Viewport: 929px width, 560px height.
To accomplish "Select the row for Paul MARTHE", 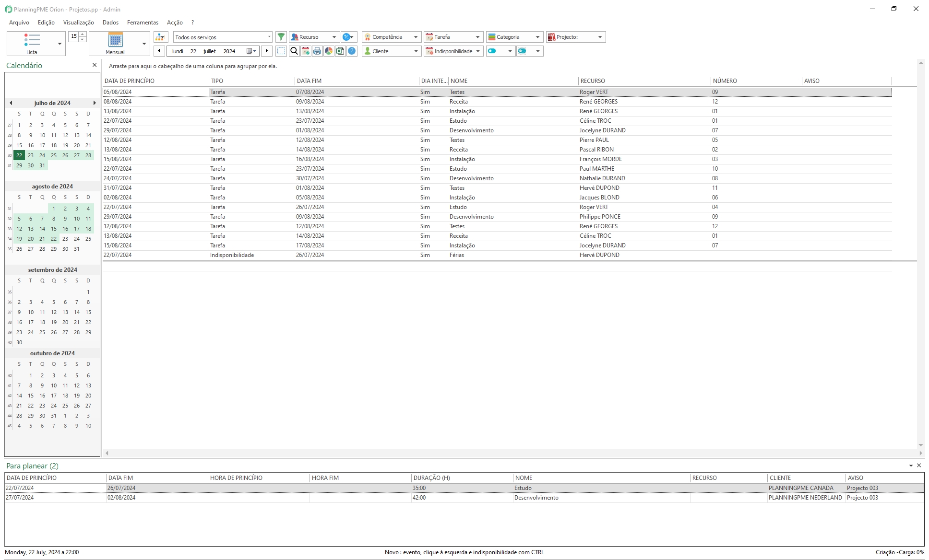I will point(497,169).
